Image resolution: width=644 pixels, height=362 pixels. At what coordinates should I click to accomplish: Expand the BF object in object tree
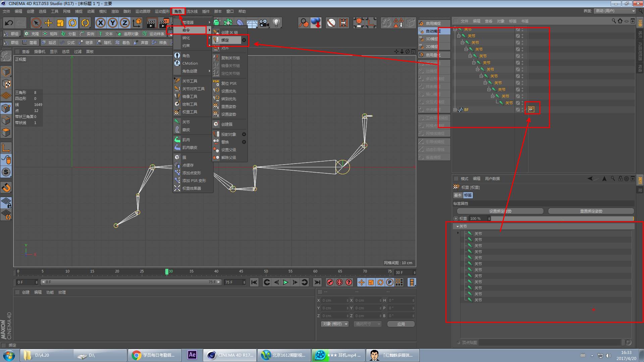[455, 110]
